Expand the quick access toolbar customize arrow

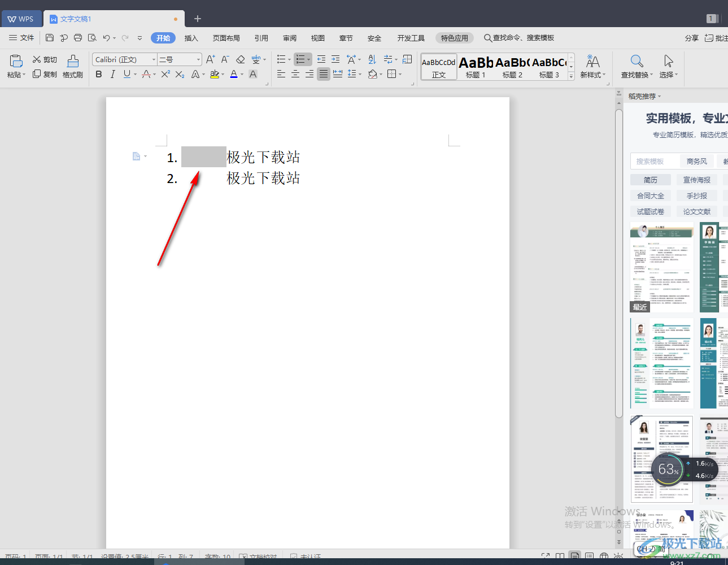[140, 38]
